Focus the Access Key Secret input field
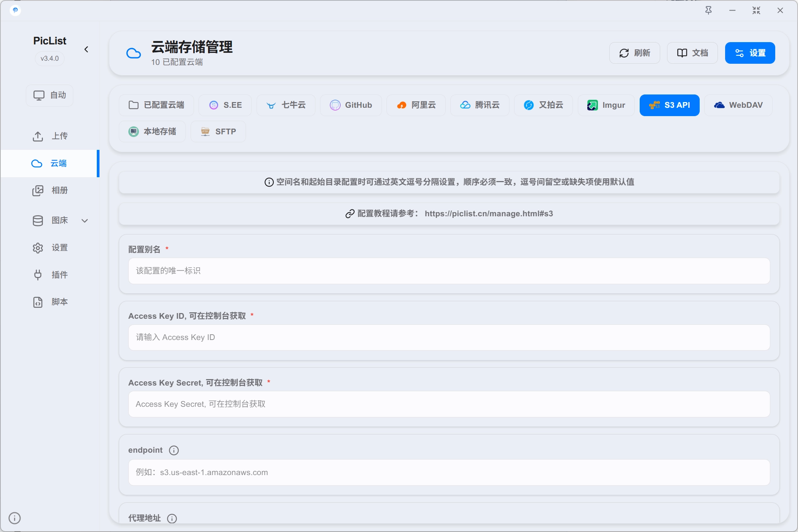798x532 pixels. click(449, 404)
